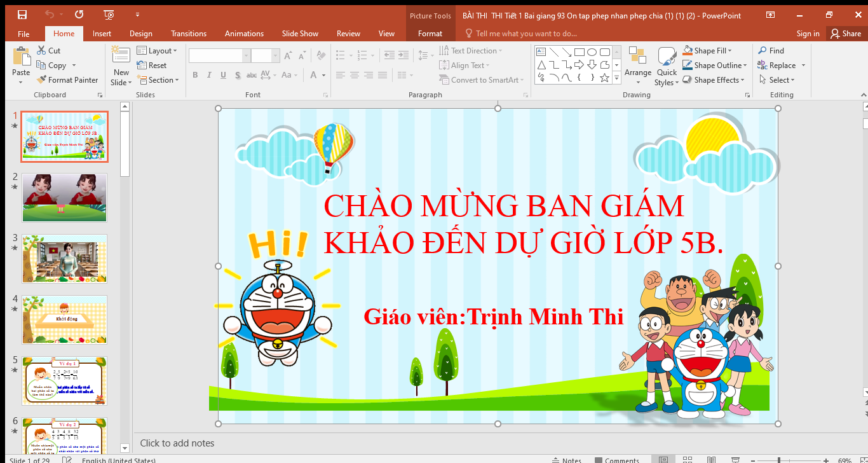Select slide 2 thumbnail
Image resolution: width=868 pixels, height=463 pixels.
[x=65, y=198]
